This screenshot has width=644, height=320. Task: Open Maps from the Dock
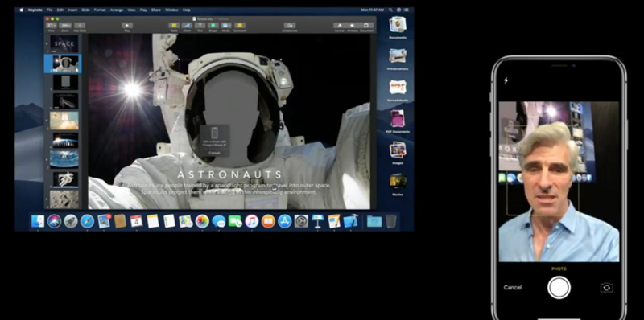tap(186, 221)
